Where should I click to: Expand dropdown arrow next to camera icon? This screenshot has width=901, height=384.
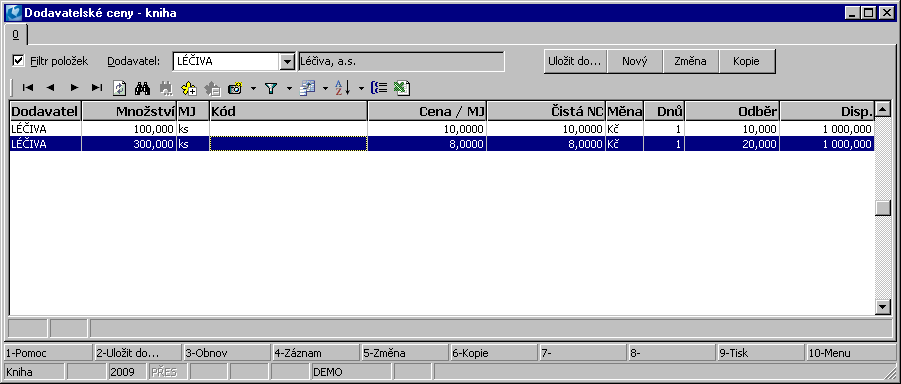(x=253, y=88)
